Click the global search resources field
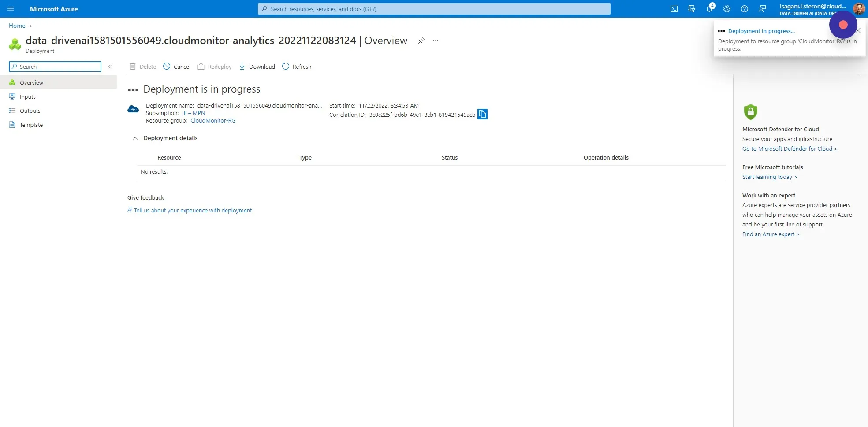 [x=434, y=9]
